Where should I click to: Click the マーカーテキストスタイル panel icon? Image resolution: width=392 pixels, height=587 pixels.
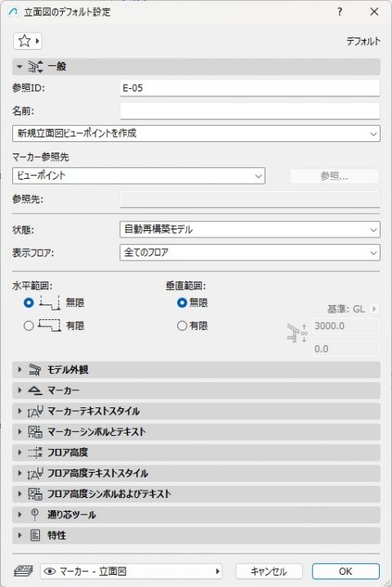[x=35, y=411]
